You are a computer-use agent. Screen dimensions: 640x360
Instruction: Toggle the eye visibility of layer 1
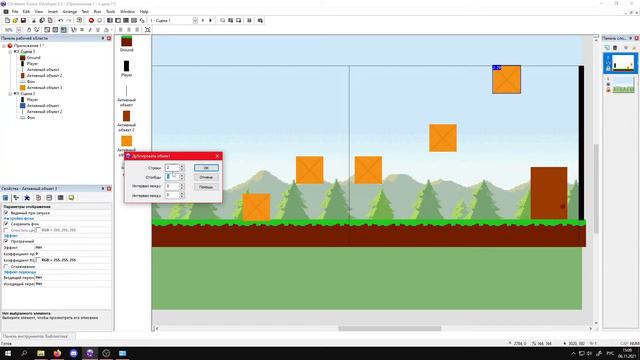pyautogui.click(x=608, y=63)
